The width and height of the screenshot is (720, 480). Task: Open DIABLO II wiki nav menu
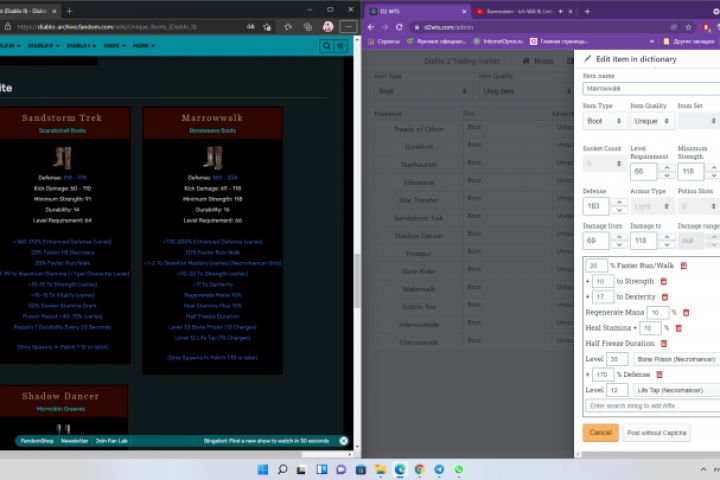[43, 46]
